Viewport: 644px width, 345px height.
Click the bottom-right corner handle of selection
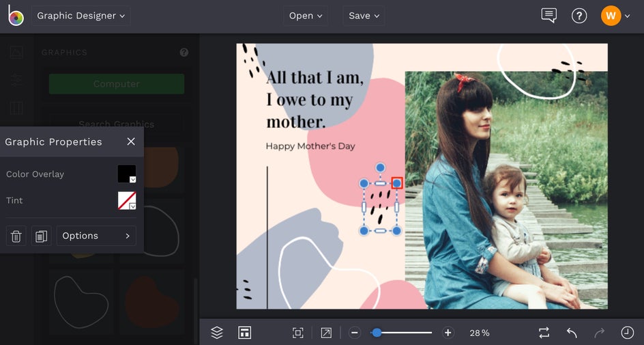click(x=397, y=231)
